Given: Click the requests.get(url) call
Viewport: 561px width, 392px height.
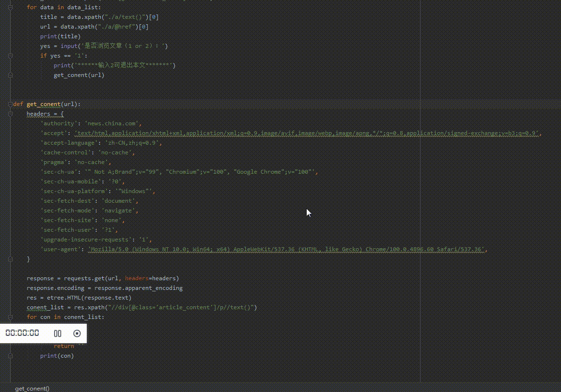Looking at the screenshot, I should click(92, 278).
